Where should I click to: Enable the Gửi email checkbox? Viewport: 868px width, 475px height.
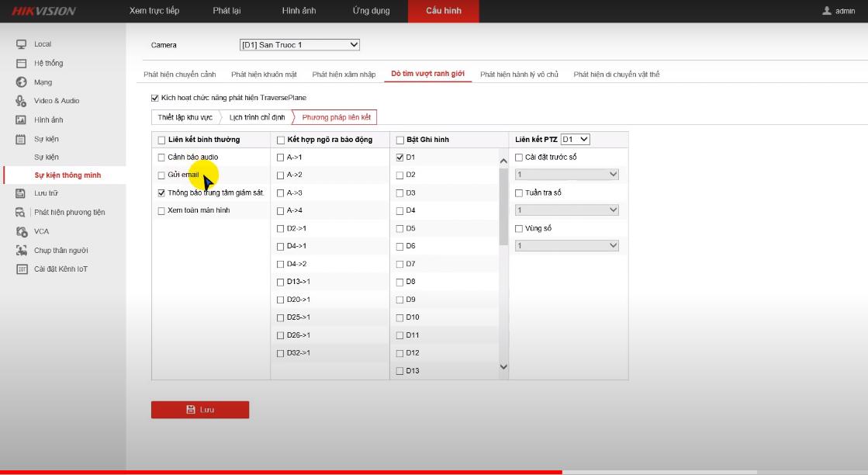coord(161,175)
